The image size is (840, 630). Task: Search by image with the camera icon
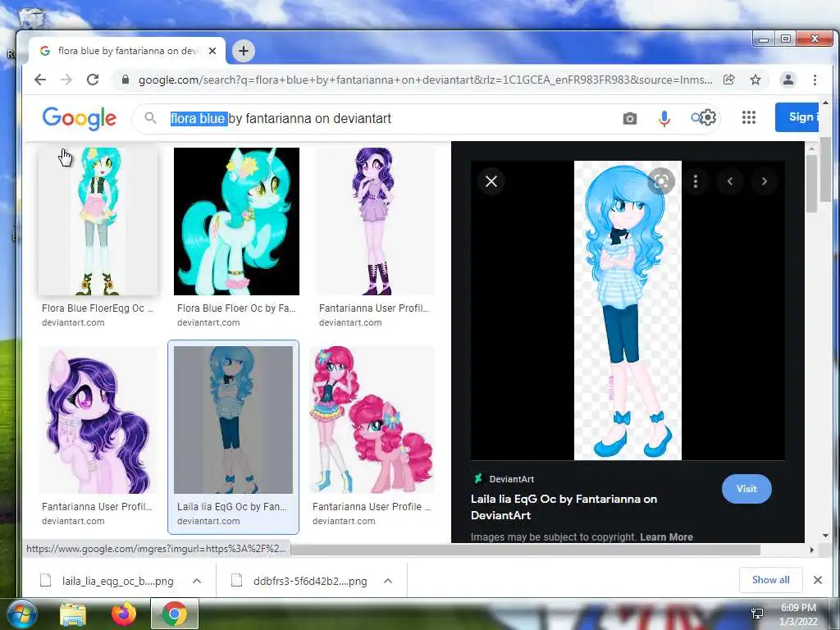pos(630,118)
